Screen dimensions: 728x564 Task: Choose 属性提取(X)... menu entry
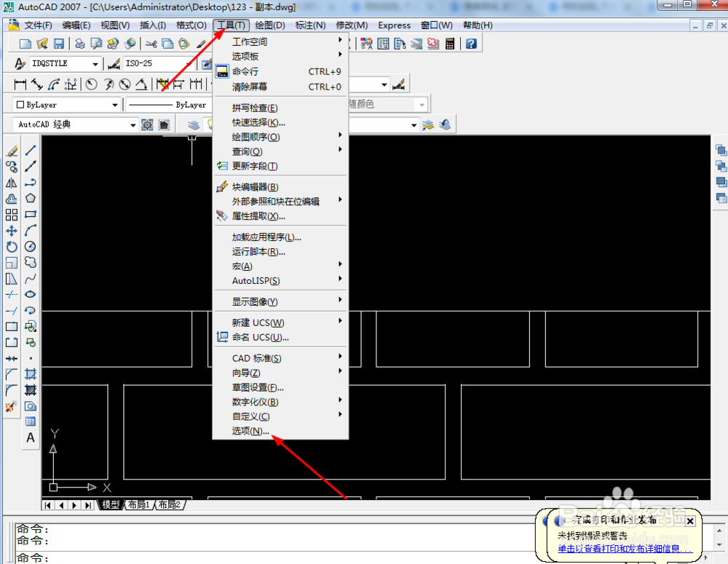click(280, 216)
